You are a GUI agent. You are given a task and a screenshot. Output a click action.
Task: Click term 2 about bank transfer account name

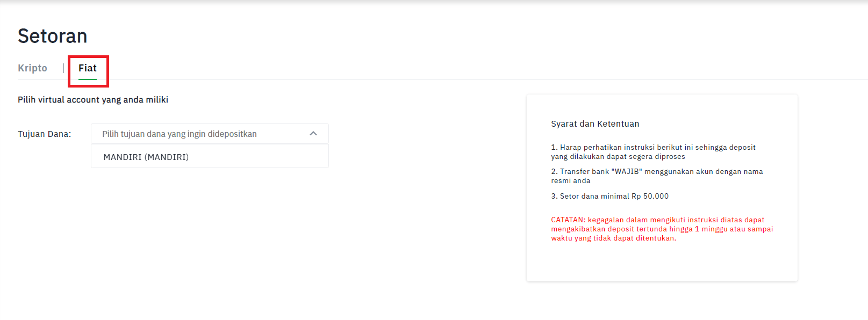pos(657,176)
